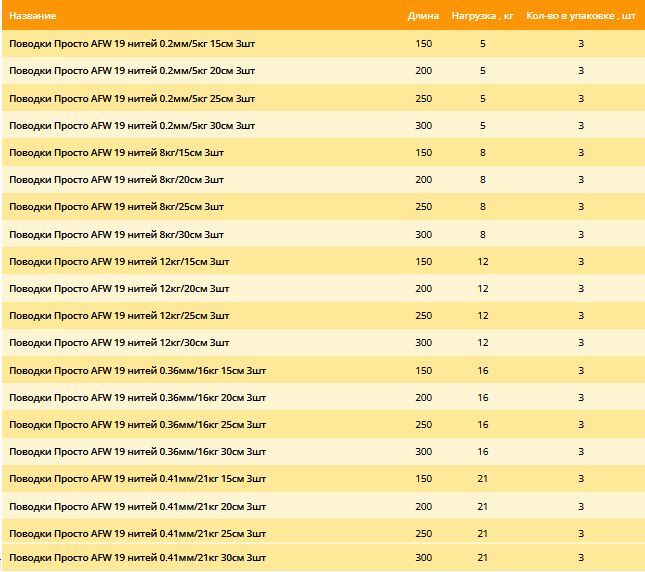This screenshot has height=572, width=645.
Task: Select row Поводки 12кг/20см 3шт
Action: (x=323, y=289)
